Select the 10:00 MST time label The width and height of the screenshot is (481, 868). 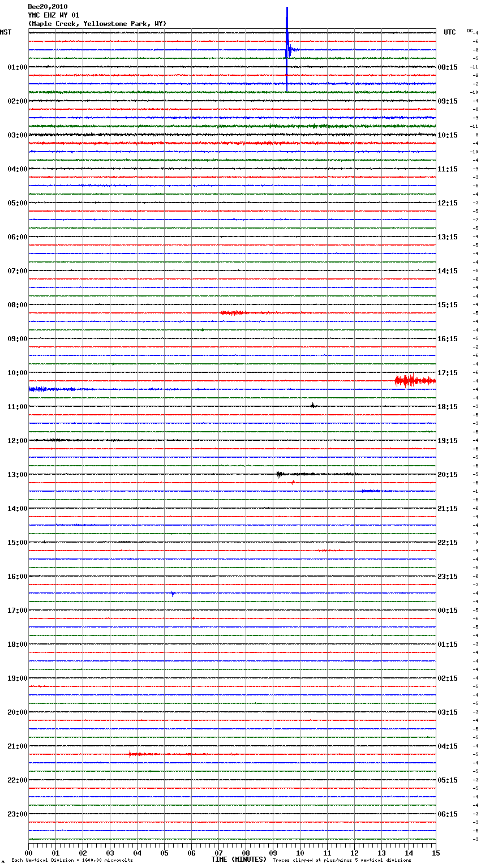(x=18, y=373)
